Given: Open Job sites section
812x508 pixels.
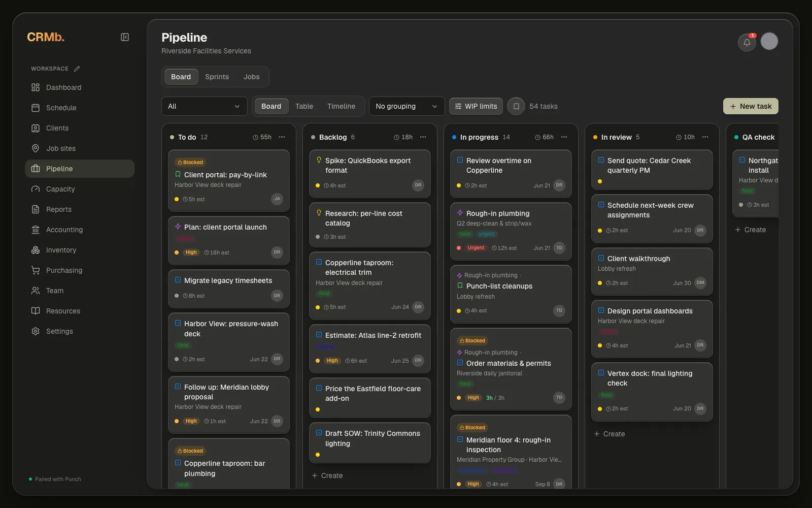Looking at the screenshot, I should point(80,148).
